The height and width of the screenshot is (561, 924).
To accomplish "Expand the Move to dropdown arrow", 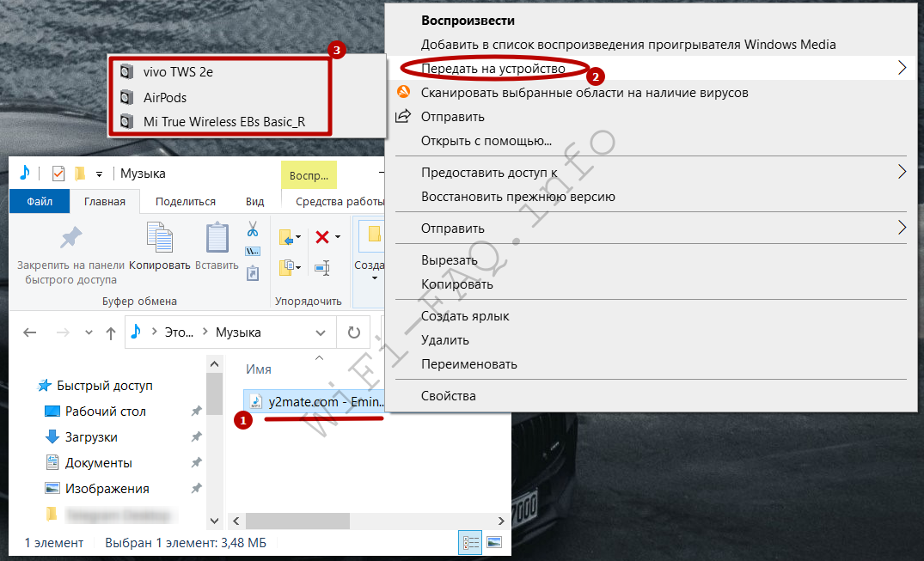I will (x=297, y=237).
